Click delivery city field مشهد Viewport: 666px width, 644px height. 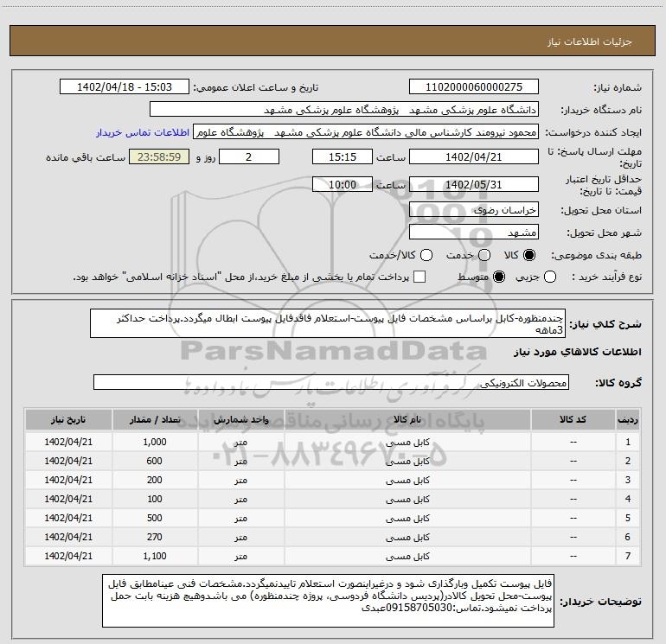(x=474, y=233)
